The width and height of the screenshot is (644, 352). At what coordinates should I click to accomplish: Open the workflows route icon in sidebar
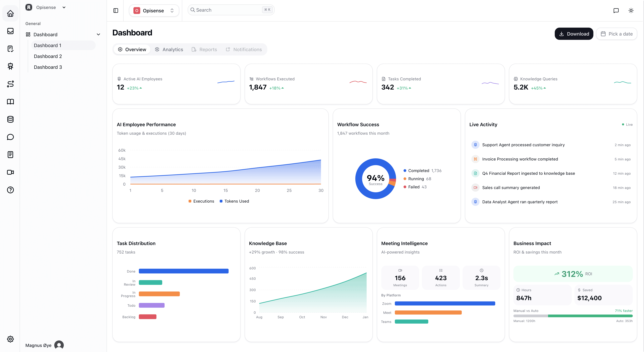pyautogui.click(x=10, y=84)
